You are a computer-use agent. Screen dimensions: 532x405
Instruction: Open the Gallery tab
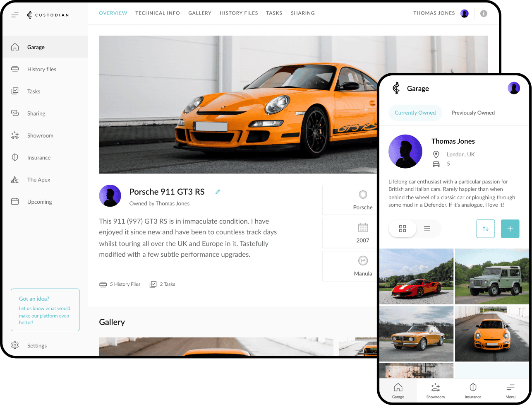200,13
